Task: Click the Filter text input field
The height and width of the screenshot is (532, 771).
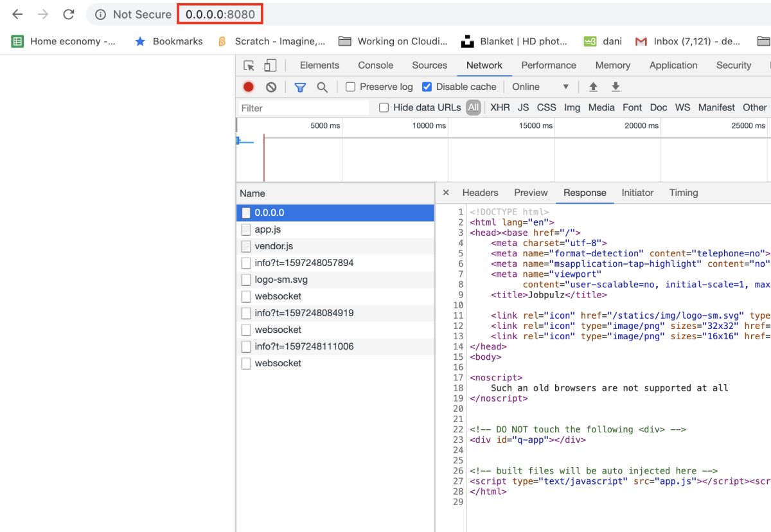Action: point(304,108)
